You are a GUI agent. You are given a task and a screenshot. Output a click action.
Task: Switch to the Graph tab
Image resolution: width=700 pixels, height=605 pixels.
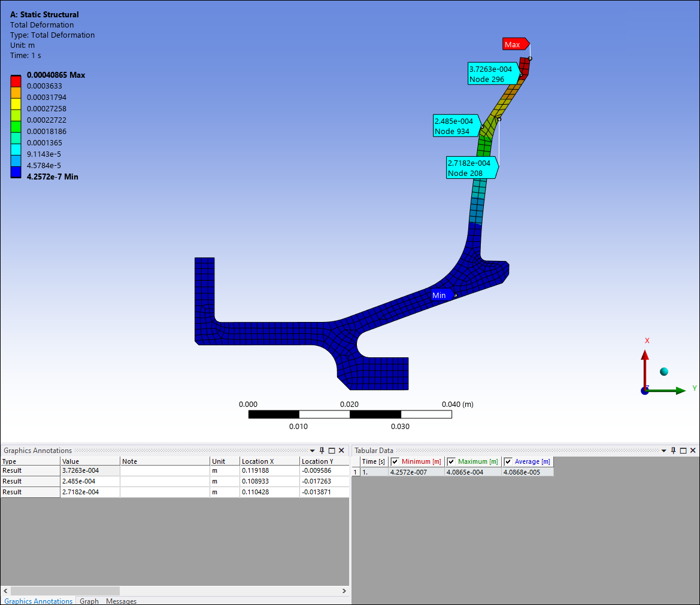pos(89,601)
